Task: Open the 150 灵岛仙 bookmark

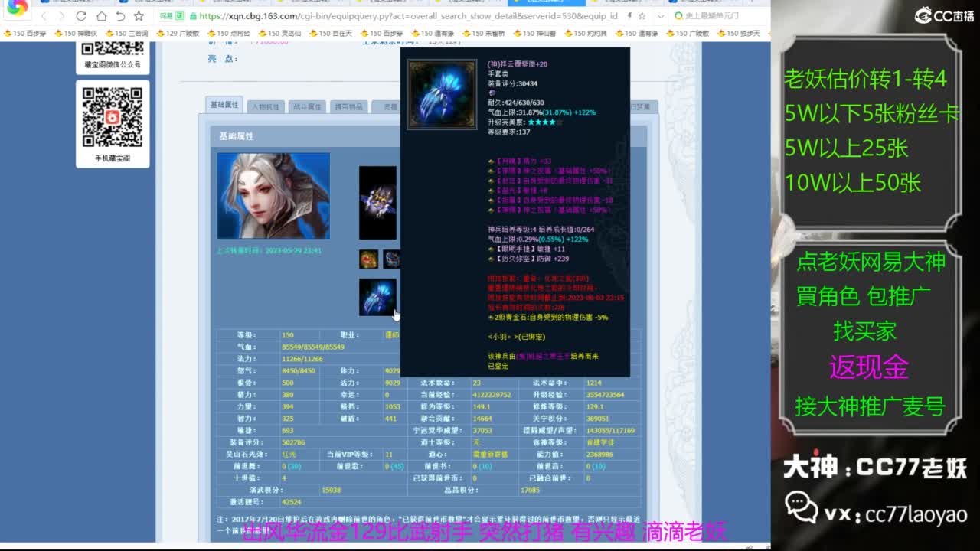Action: coord(279,34)
